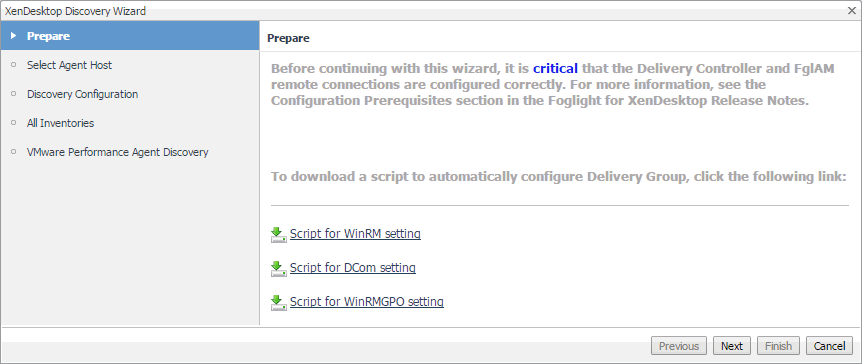Viewport: 862px width, 364px height.
Task: Click the download icon beside WinRMGPO script
Action: pos(279,303)
